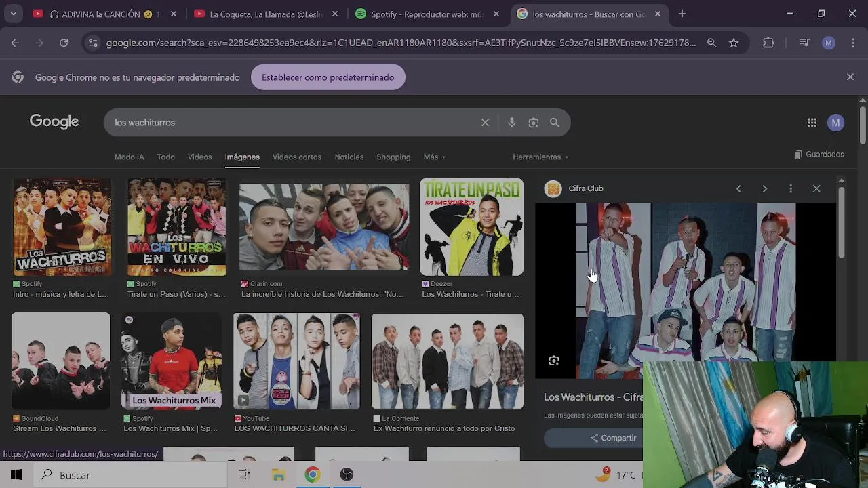Open Cifra Club source in preview panel
Image resolution: width=868 pixels, height=488 pixels.
point(574,188)
